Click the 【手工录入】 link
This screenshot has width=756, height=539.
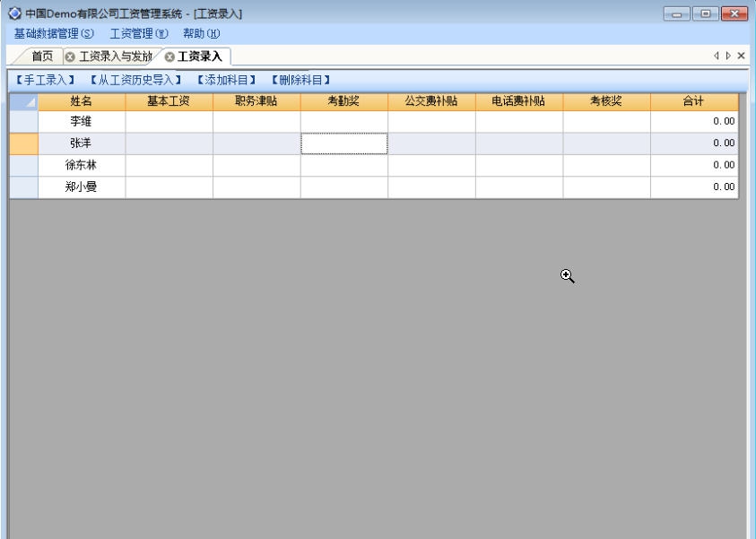[45, 80]
